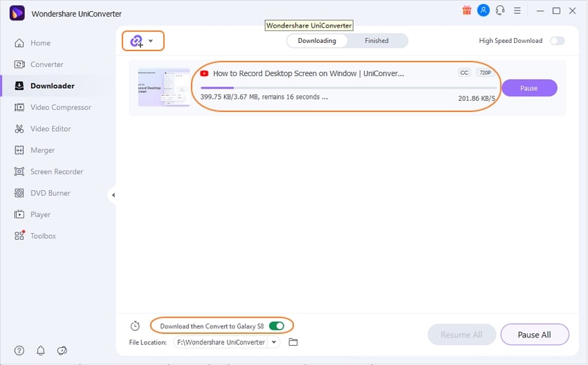Screen dimensions: 588x365
Task: Open the Toolbox section
Action: pyautogui.click(x=43, y=236)
